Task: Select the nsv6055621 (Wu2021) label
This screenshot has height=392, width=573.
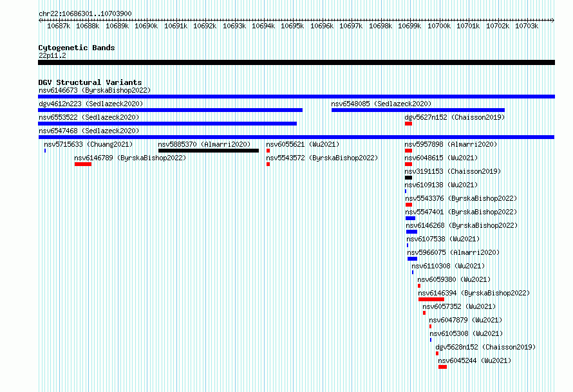Action: click(x=303, y=144)
